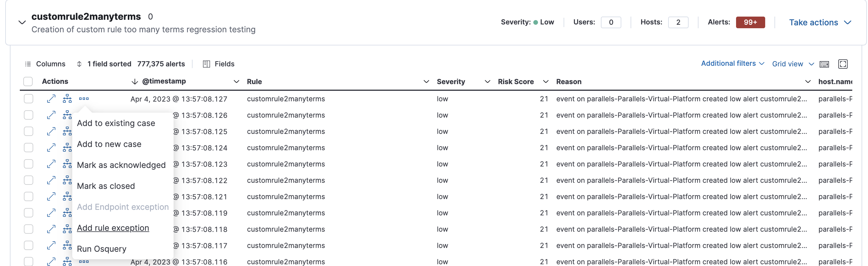Check the last visible alert row's checkbox
Image resolution: width=868 pixels, height=266 pixels.
pos(29,262)
